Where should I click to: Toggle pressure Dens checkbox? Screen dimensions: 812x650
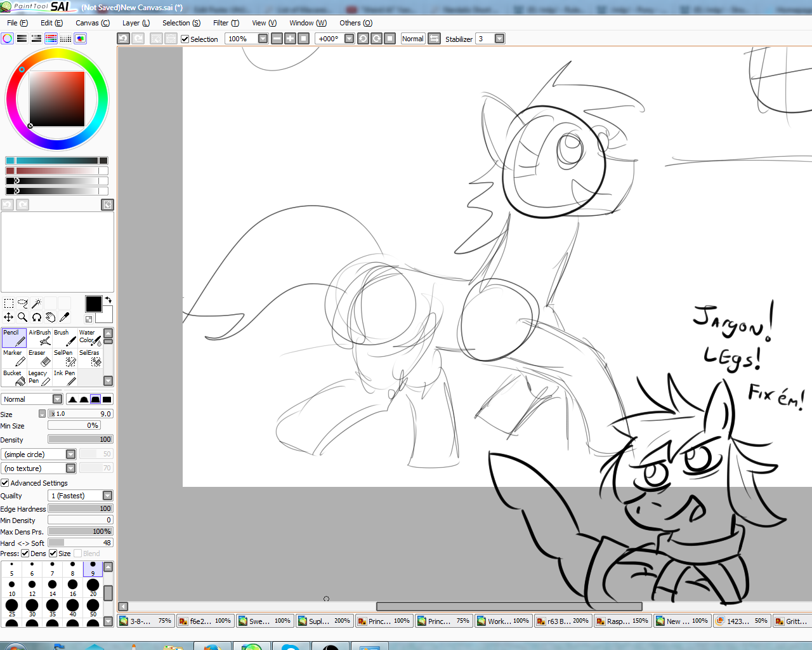(x=25, y=554)
